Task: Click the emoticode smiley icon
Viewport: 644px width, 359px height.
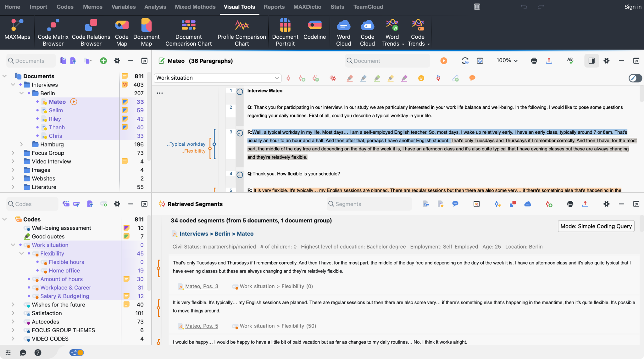Action: coord(421,78)
